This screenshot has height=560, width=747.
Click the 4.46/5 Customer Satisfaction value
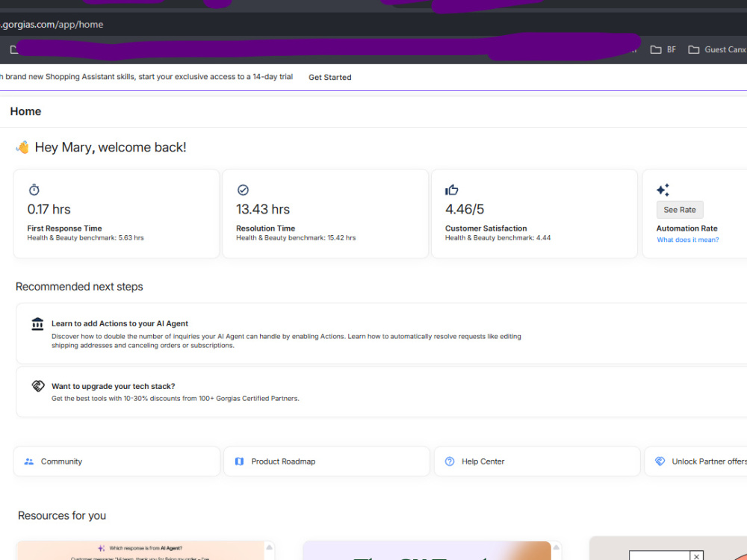tap(465, 209)
